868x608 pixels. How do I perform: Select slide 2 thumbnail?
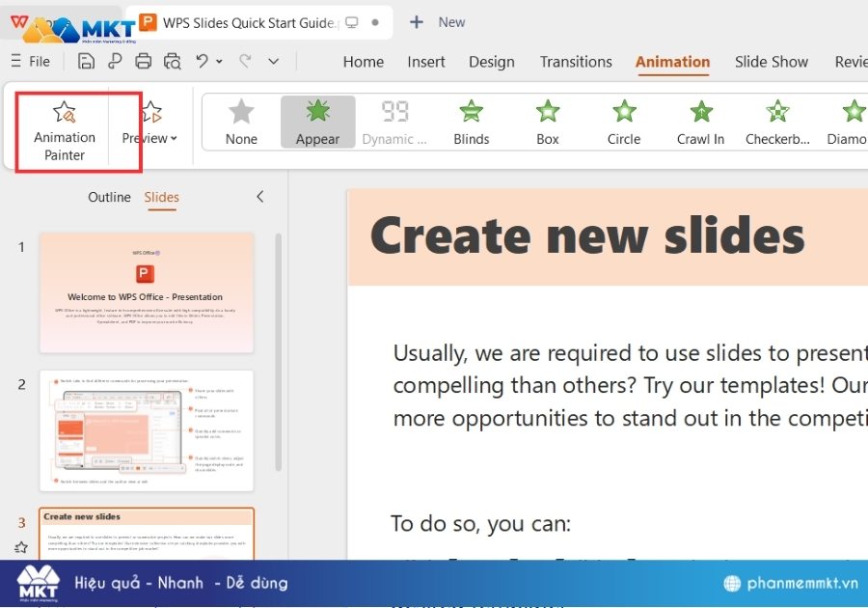point(147,430)
